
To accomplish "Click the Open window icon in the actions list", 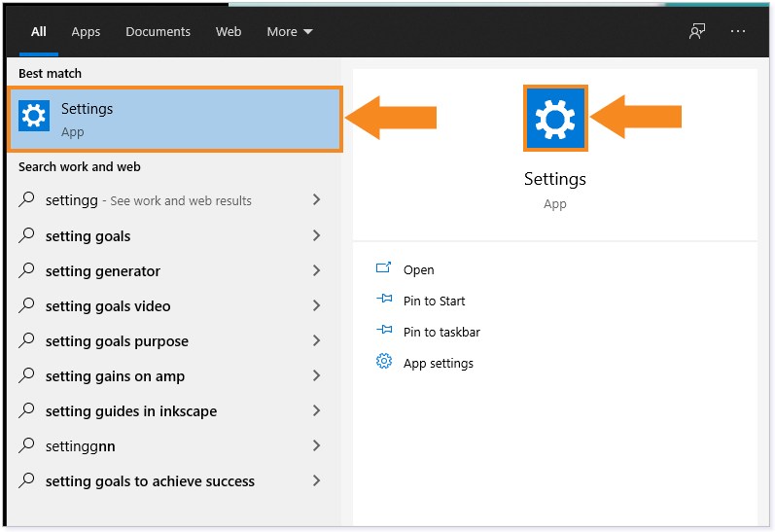I will click(x=383, y=268).
